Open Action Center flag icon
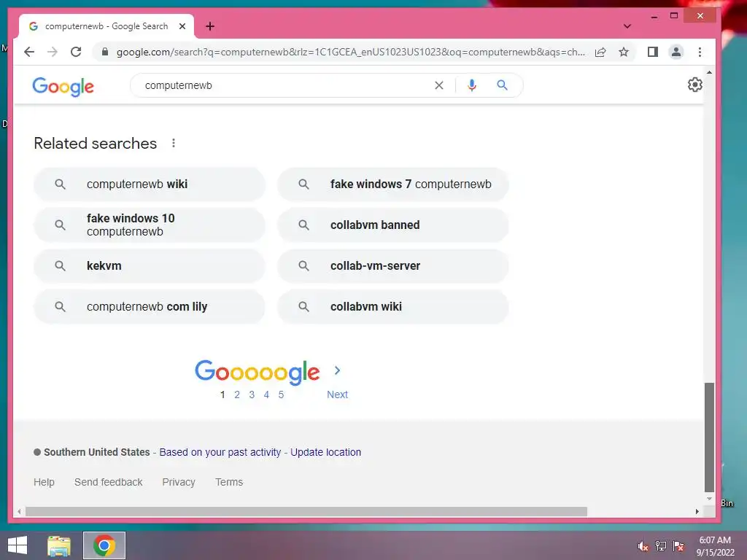The height and width of the screenshot is (560, 747). point(678,546)
